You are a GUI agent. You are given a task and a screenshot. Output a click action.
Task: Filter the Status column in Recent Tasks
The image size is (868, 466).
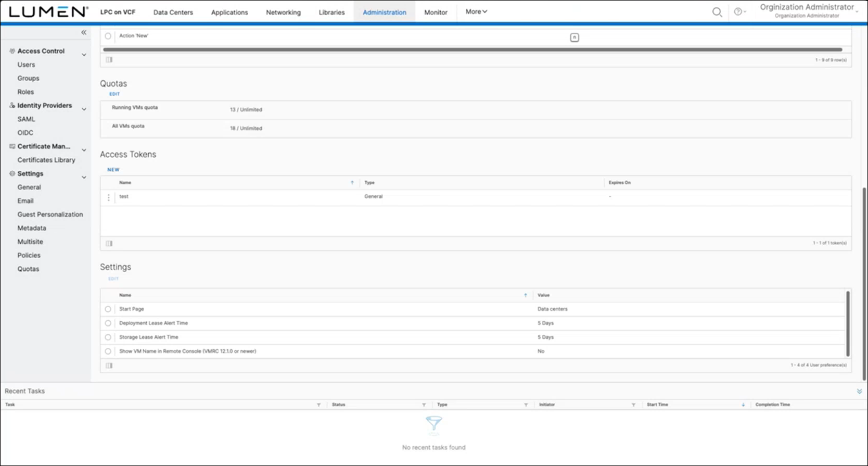click(x=424, y=405)
